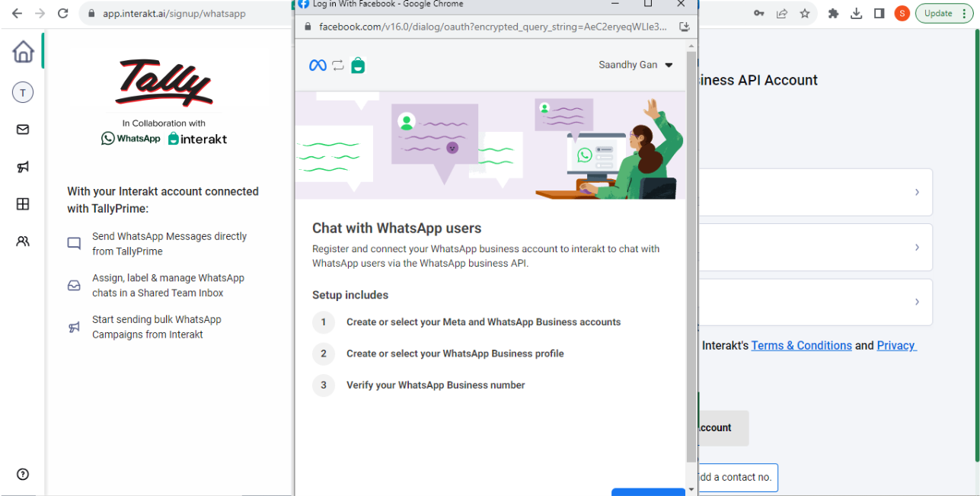The height and width of the screenshot is (496, 980).
Task: Reload the Interakt signup page
Action: tap(63, 14)
